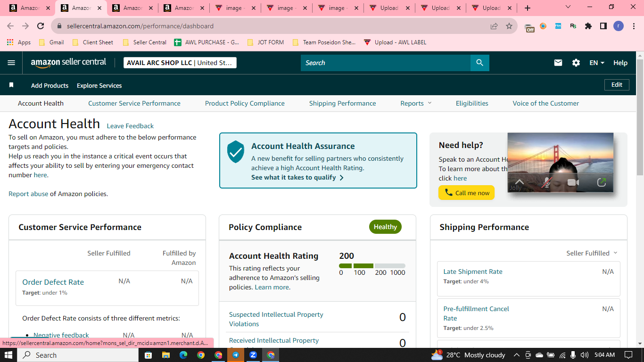Open the AWL PURCHASE bookmark

206,42
